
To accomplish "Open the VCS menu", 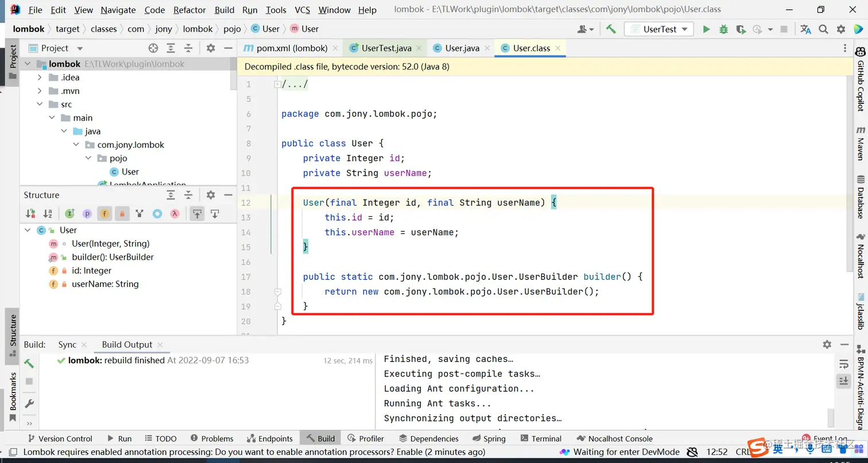I will [303, 10].
